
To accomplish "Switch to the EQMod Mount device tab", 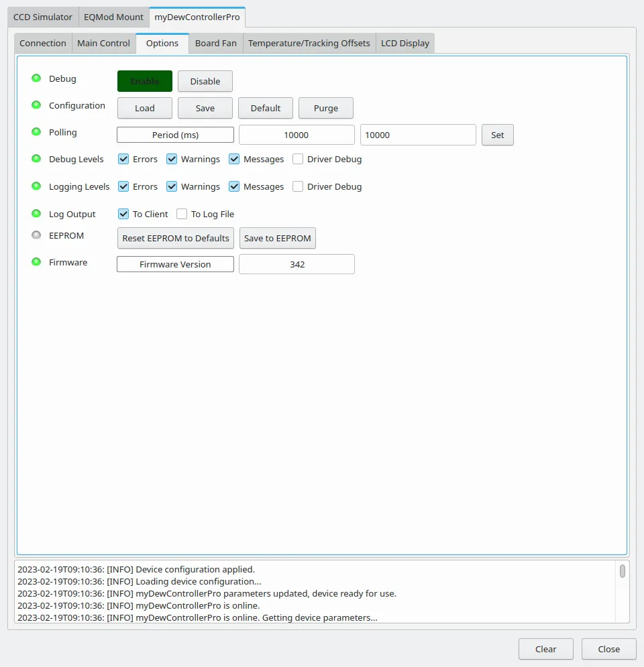I will point(113,17).
